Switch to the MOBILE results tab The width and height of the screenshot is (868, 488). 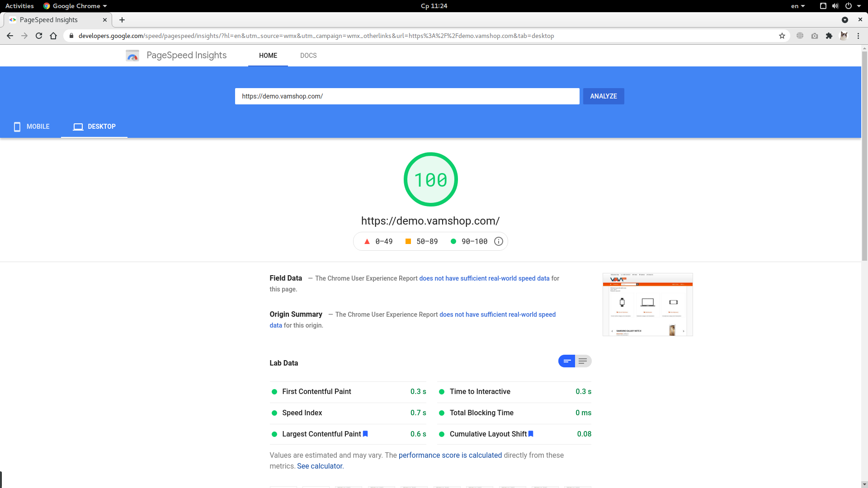[31, 127]
